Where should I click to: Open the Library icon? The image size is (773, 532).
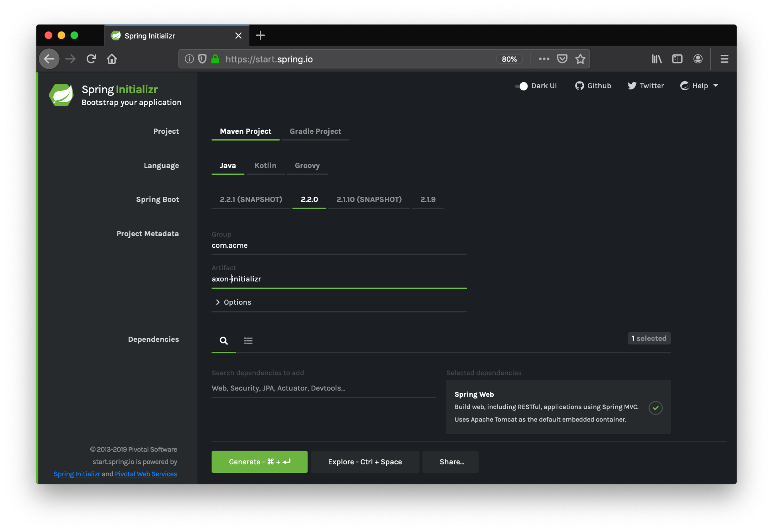pos(657,59)
